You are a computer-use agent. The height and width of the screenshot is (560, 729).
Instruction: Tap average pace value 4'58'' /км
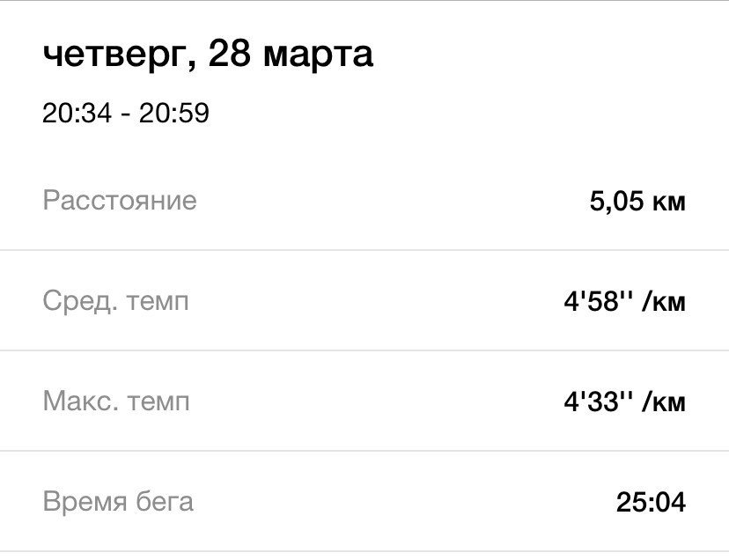(625, 301)
